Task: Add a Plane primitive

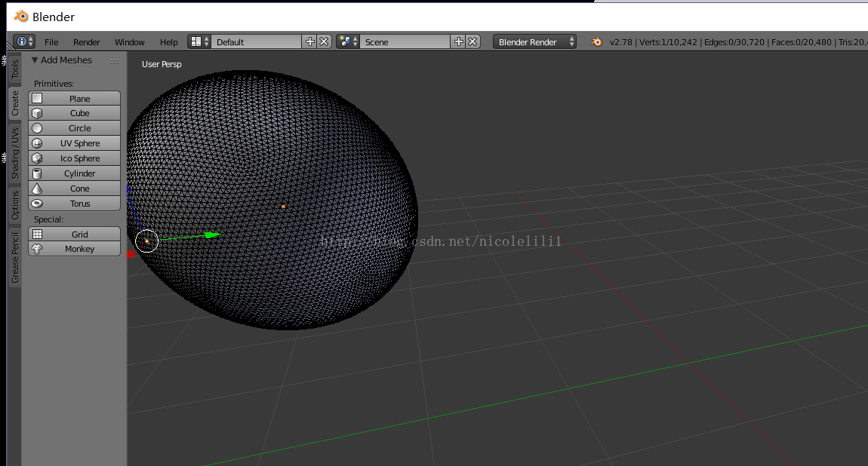Action: pos(74,98)
